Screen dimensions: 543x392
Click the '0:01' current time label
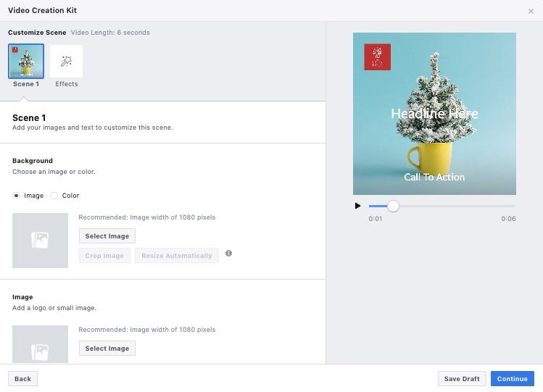coord(376,219)
